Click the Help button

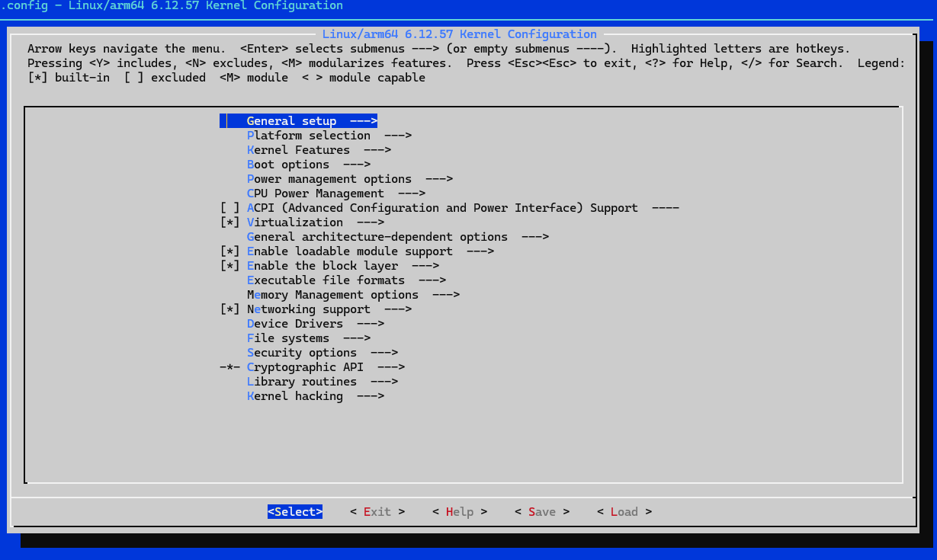click(x=460, y=512)
